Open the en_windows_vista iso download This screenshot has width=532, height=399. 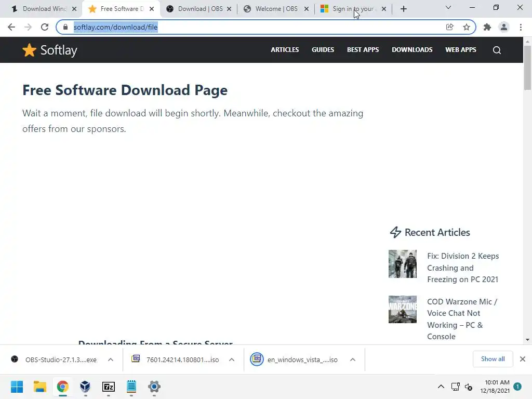[x=295, y=360]
